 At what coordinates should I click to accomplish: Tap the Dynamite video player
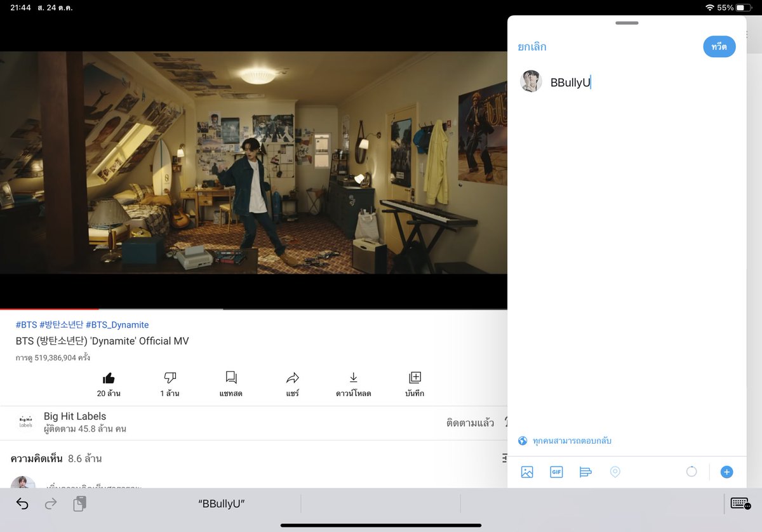(254, 163)
